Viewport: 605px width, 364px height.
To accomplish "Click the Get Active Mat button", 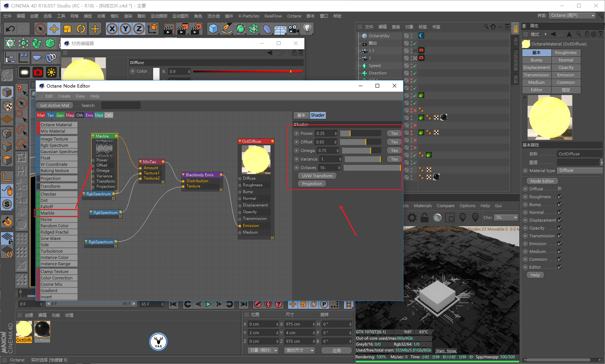I will click(55, 106).
